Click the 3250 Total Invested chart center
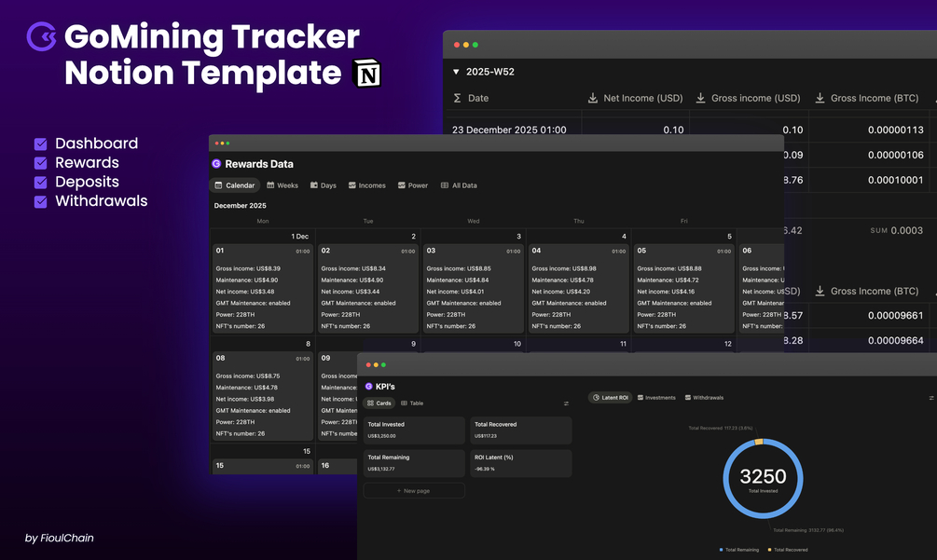937x560 pixels. tap(763, 479)
